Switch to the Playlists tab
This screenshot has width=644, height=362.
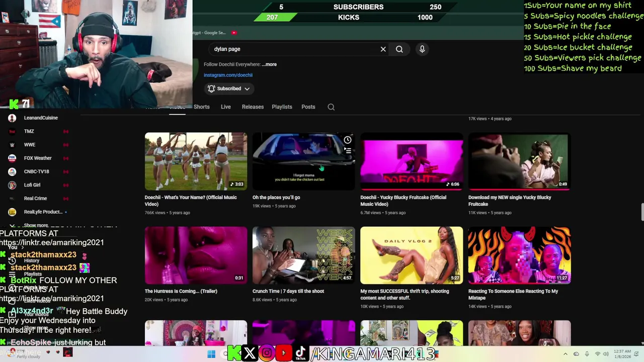[x=282, y=107]
